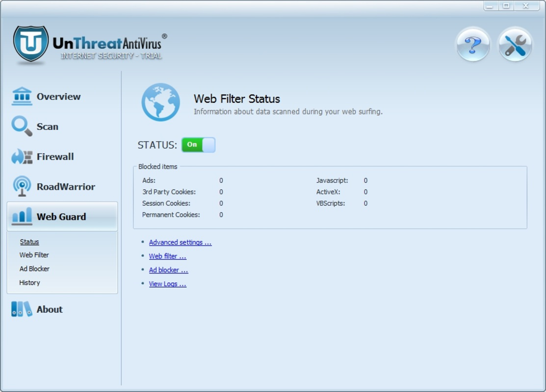Screen dimensions: 546x392
Task: Click the Scan magnifying glass icon
Action: 22,126
